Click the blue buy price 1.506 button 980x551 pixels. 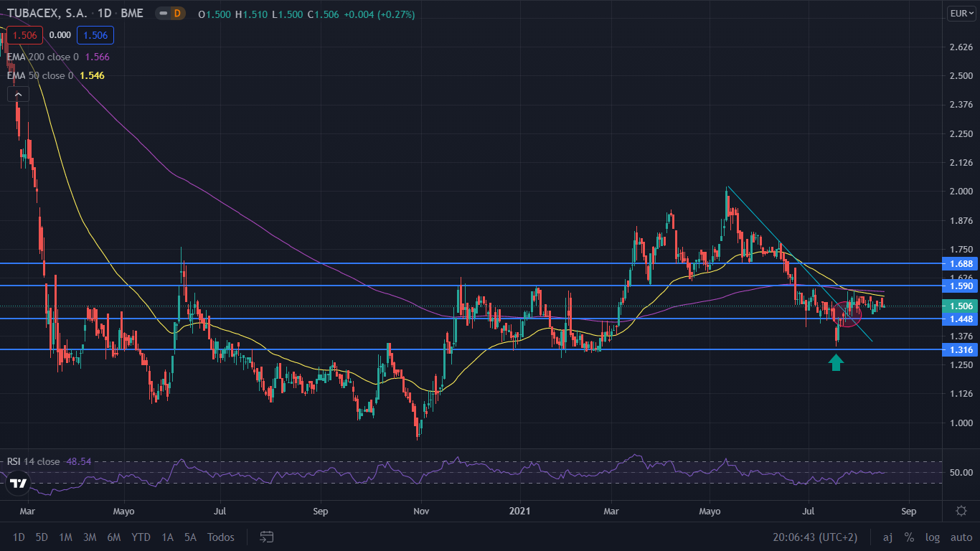pos(95,35)
